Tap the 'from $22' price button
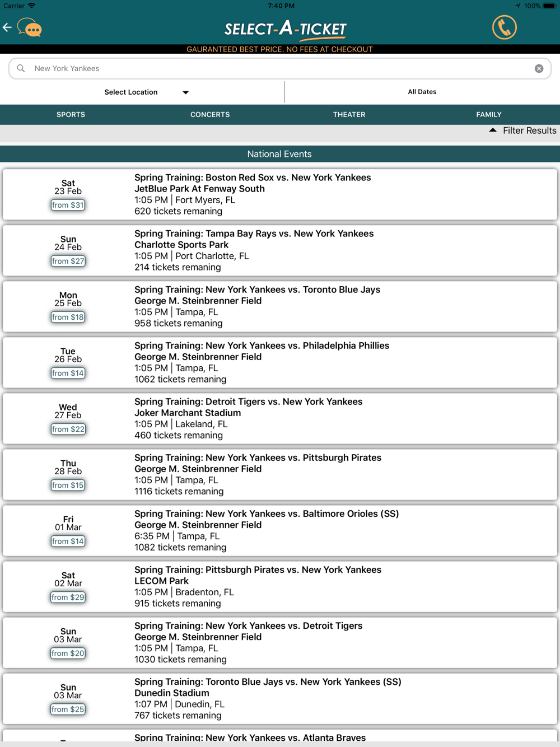This screenshot has width=560, height=747. click(x=68, y=429)
